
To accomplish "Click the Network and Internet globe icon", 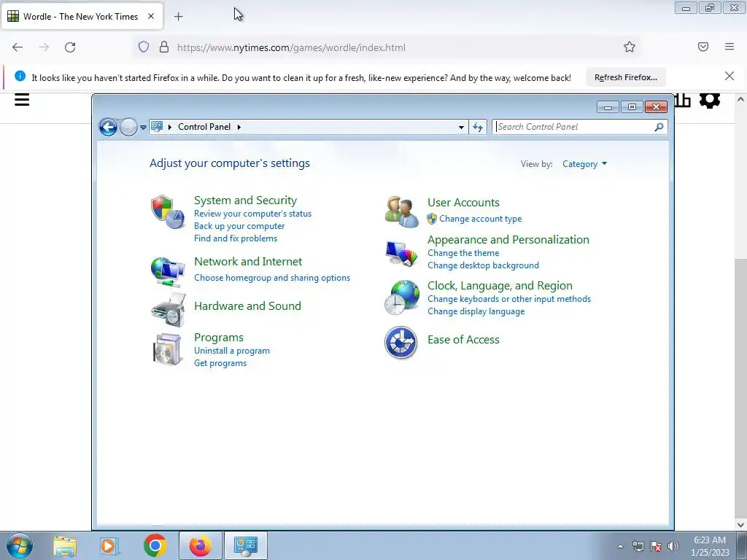I will click(x=168, y=272).
